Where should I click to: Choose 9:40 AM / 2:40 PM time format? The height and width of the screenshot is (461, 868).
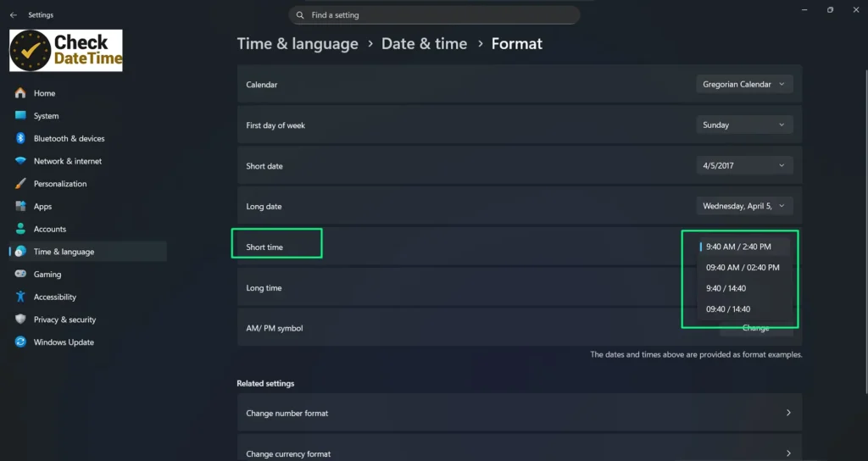pos(744,247)
